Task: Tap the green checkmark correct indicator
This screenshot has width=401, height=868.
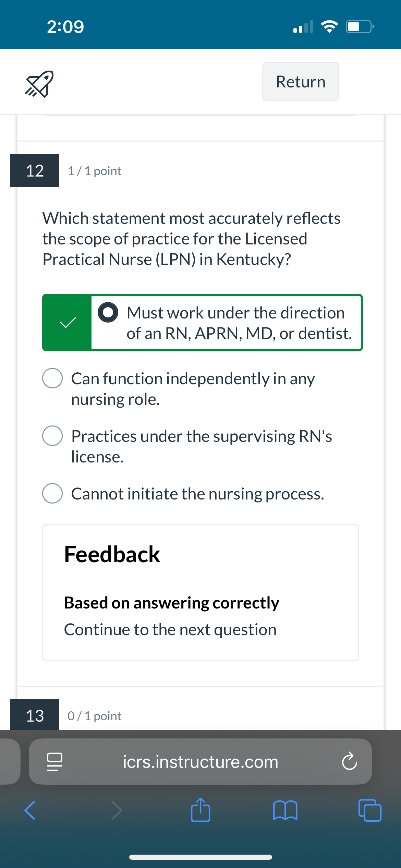Action: 68,323
